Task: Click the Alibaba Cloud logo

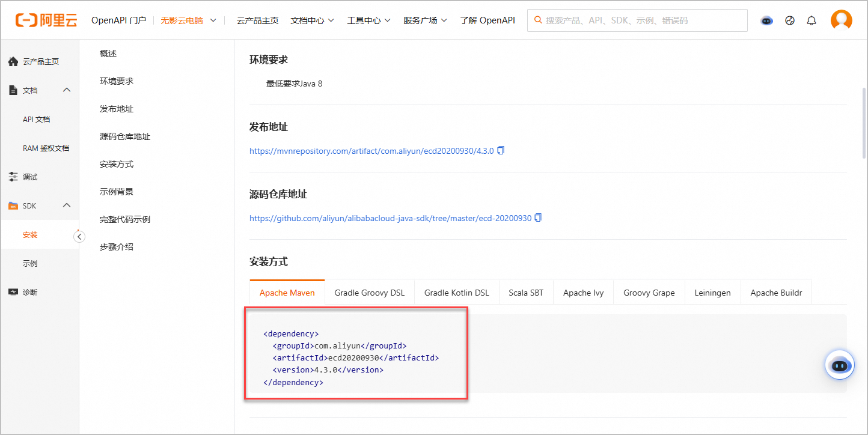Action: tap(46, 20)
